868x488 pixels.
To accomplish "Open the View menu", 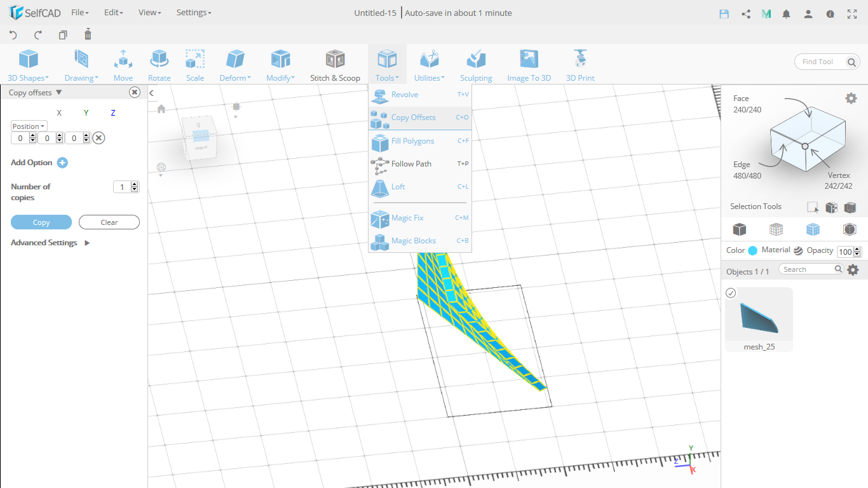I will click(x=150, y=13).
